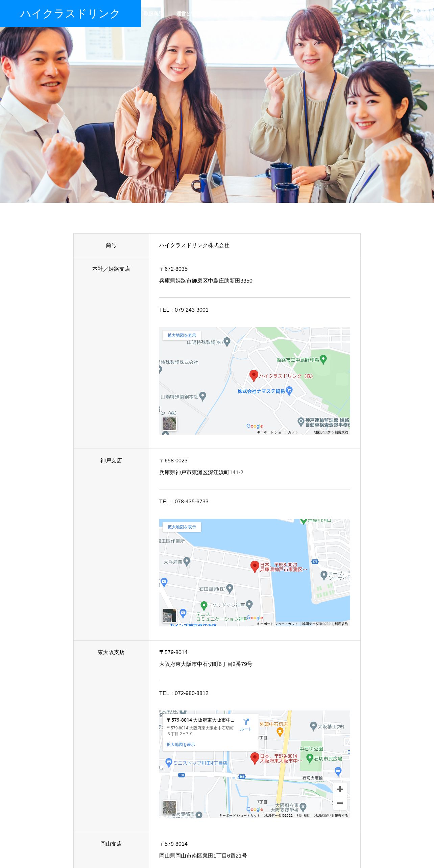
Task: Zoom in on the Osaka map
Action: click(x=340, y=789)
